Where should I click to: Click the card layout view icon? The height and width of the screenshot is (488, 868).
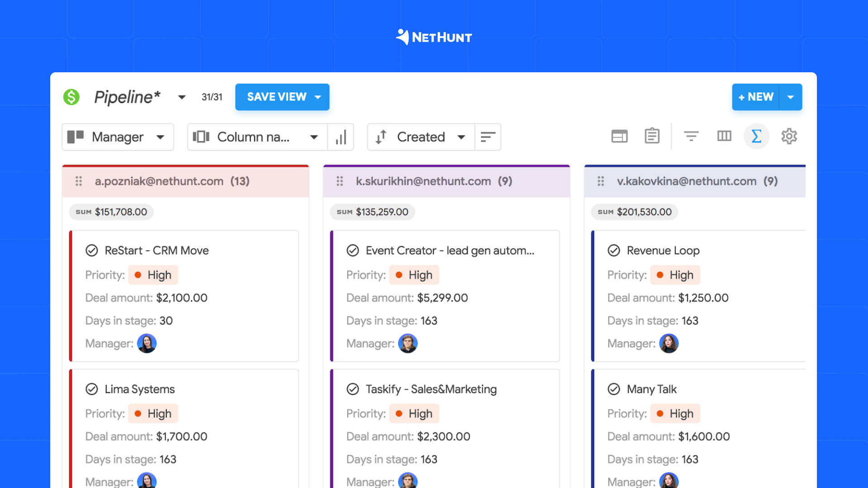619,136
